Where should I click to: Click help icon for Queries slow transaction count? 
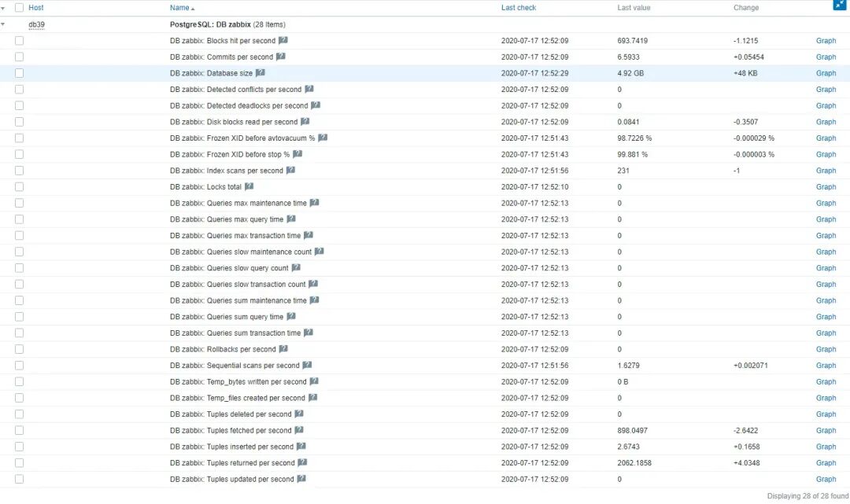[x=313, y=284]
